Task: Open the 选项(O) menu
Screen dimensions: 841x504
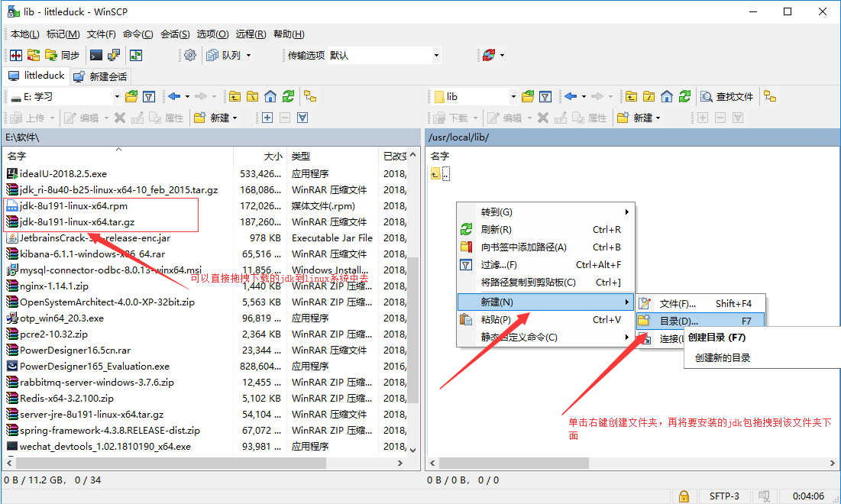Action: [x=212, y=34]
